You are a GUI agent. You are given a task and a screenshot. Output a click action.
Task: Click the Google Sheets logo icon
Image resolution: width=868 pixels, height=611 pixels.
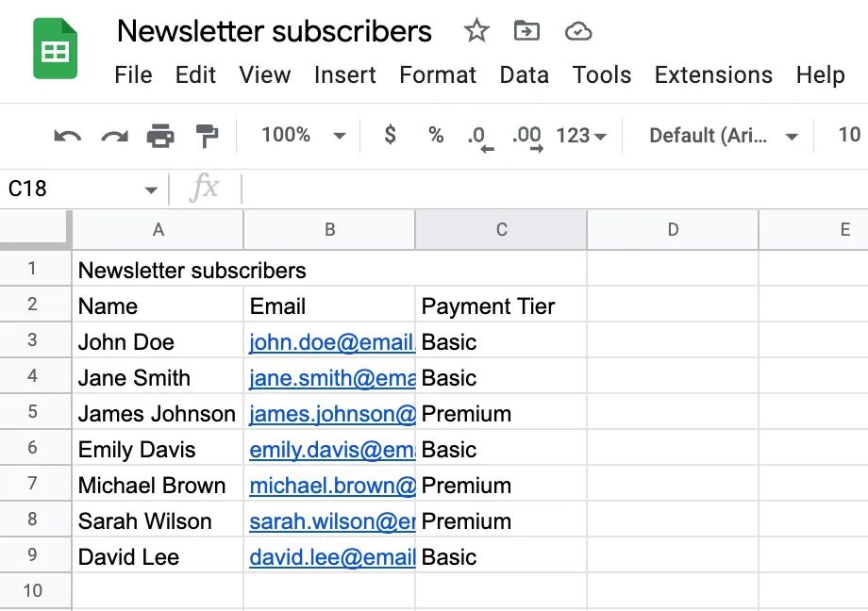(x=54, y=48)
